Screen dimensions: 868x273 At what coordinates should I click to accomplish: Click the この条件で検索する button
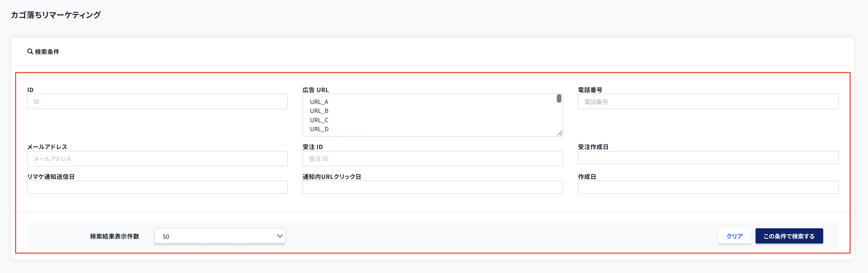pyautogui.click(x=789, y=236)
